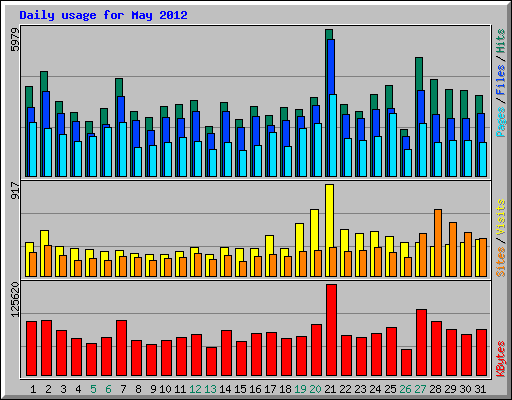The height and width of the screenshot is (400, 512).
Task: Click the cyan pages bar for day 25
Action: click(x=393, y=145)
